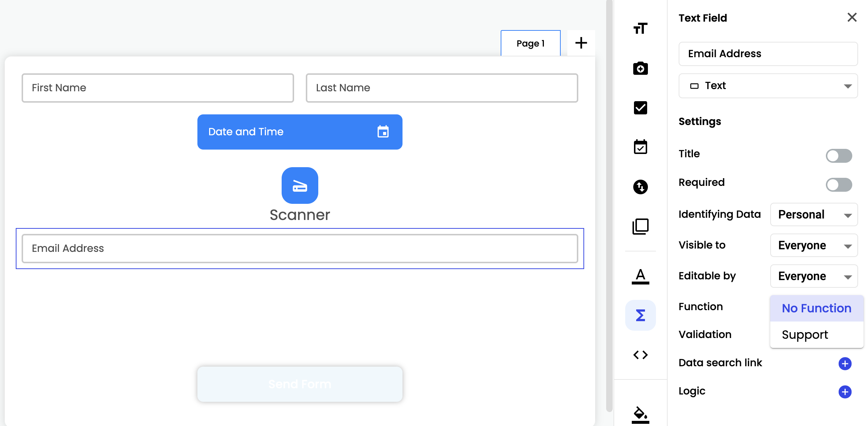Open the Visible to Everyone dropdown
The image size is (868, 426).
pyautogui.click(x=814, y=245)
